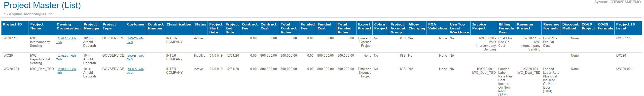
Task: Open the owning organization link for IWO02.10
Action: click(x=66, y=40)
